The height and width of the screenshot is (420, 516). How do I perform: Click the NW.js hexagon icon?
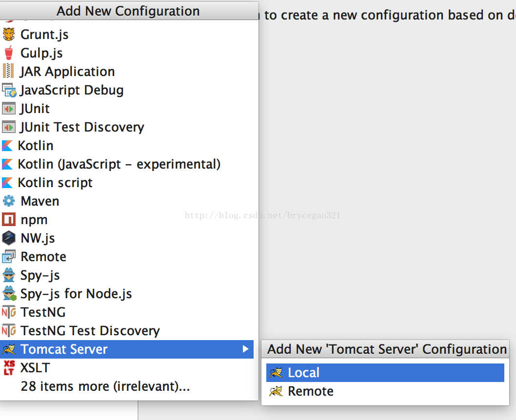9,238
